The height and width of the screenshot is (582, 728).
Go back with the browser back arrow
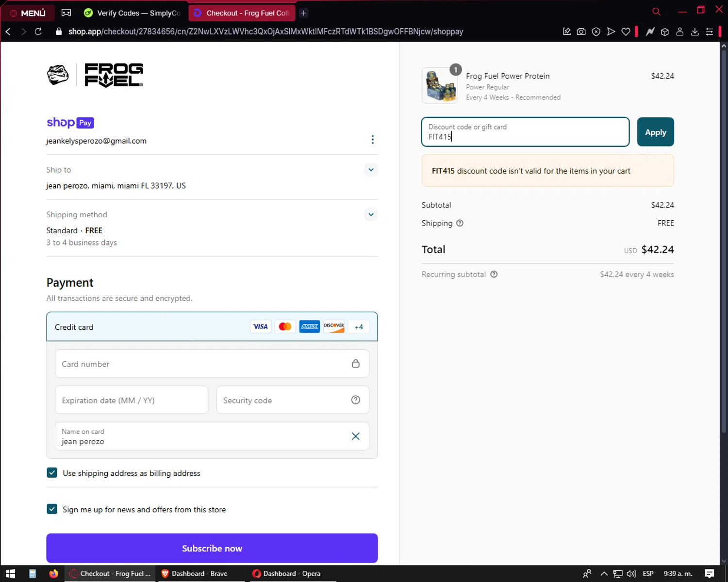[8, 32]
